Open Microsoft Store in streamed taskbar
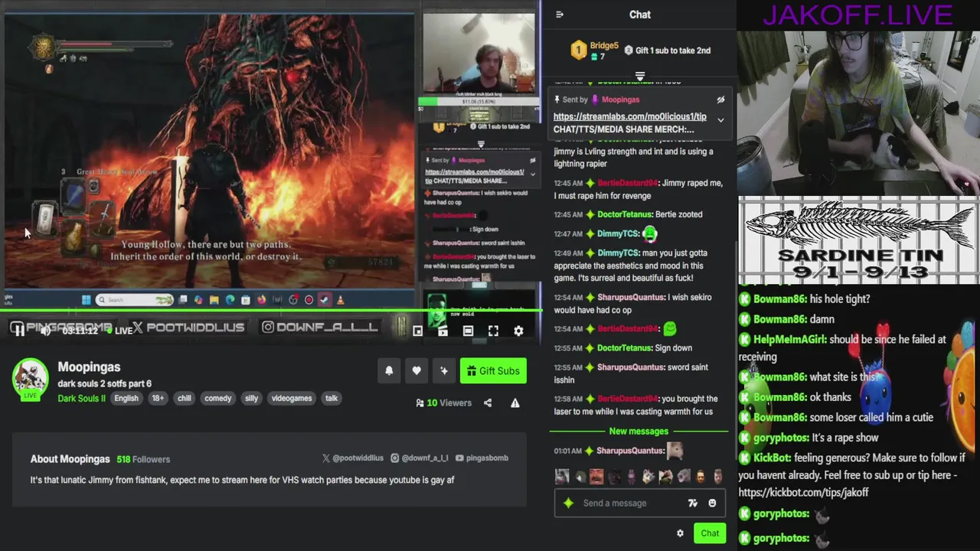 click(245, 300)
